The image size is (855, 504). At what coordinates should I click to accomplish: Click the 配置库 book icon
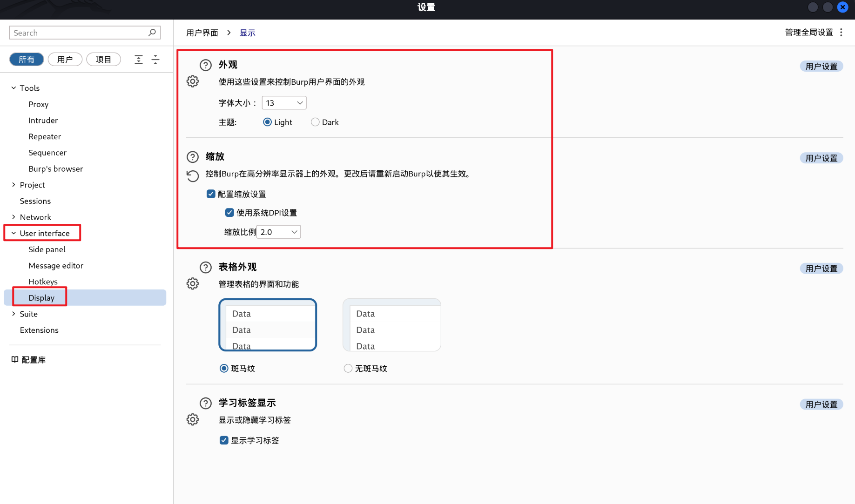(15, 359)
